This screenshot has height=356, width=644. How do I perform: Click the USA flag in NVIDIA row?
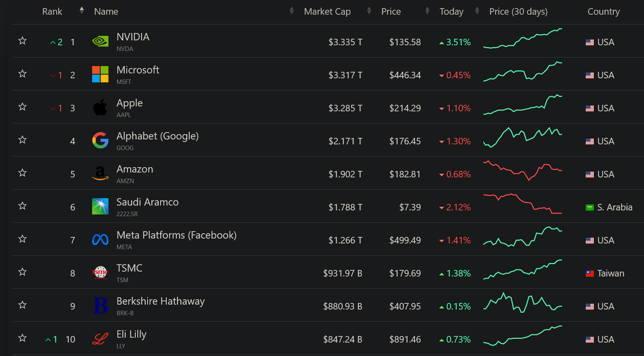[590, 42]
